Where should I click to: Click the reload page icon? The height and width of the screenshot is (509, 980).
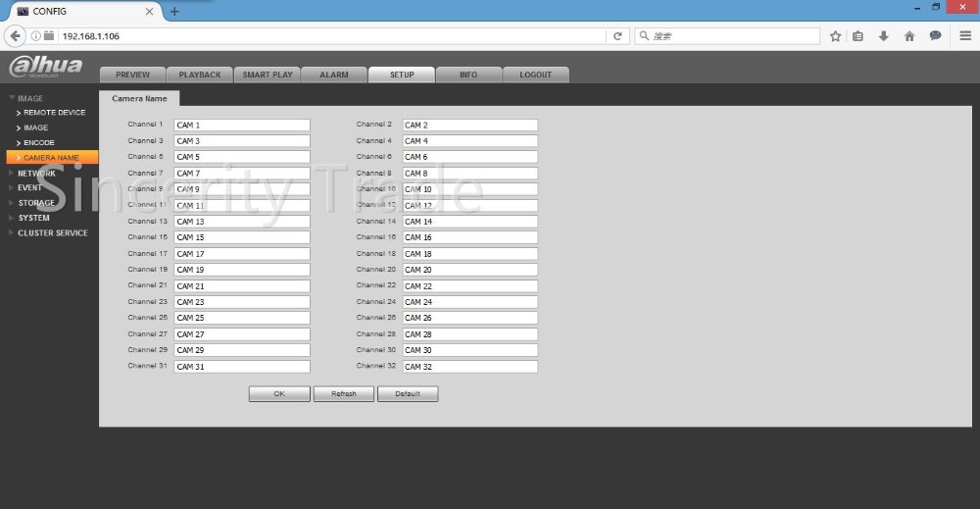click(x=617, y=36)
